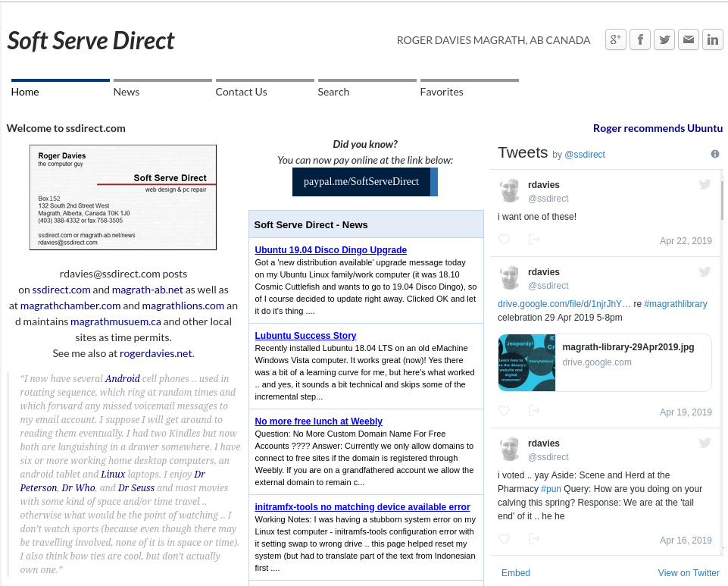Click the 'Soft Serve Direct - News' heading

(311, 225)
